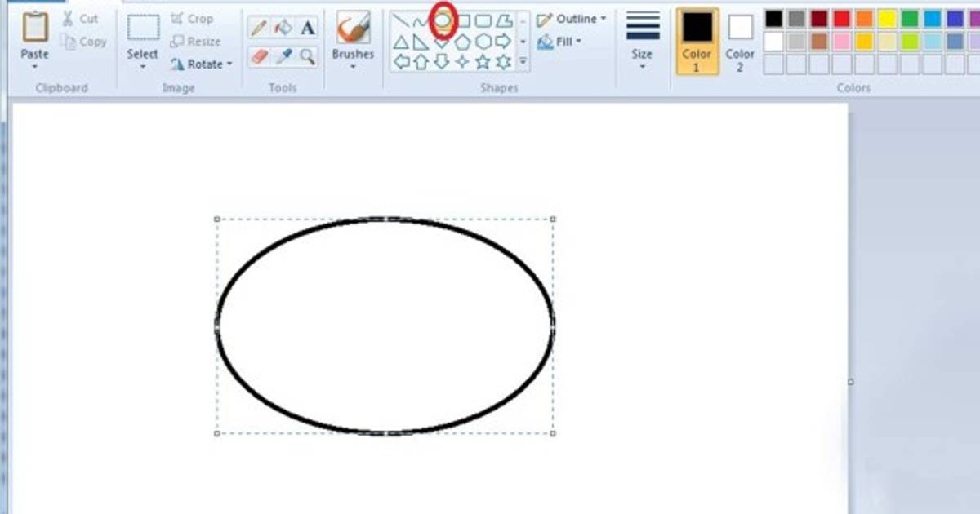980x514 pixels.
Task: Open the Rotate dropdown
Action: point(201,64)
